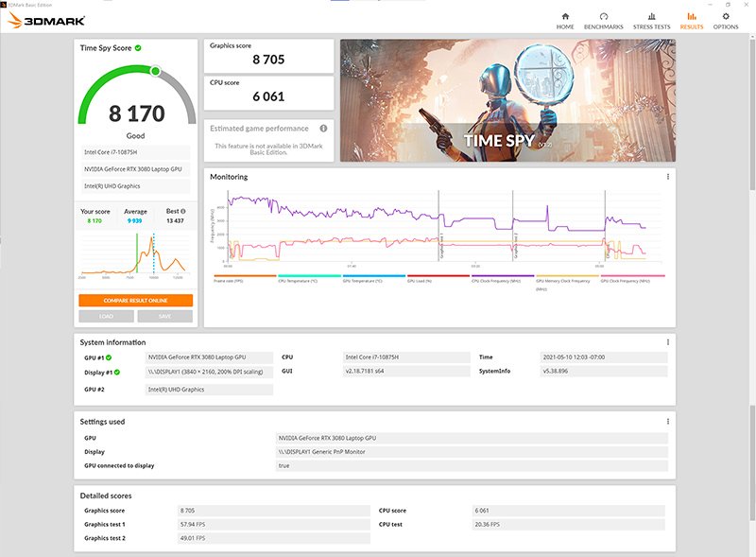Toggle the Frame rate (FPS) chart series
756x557 pixels.
coord(245,278)
